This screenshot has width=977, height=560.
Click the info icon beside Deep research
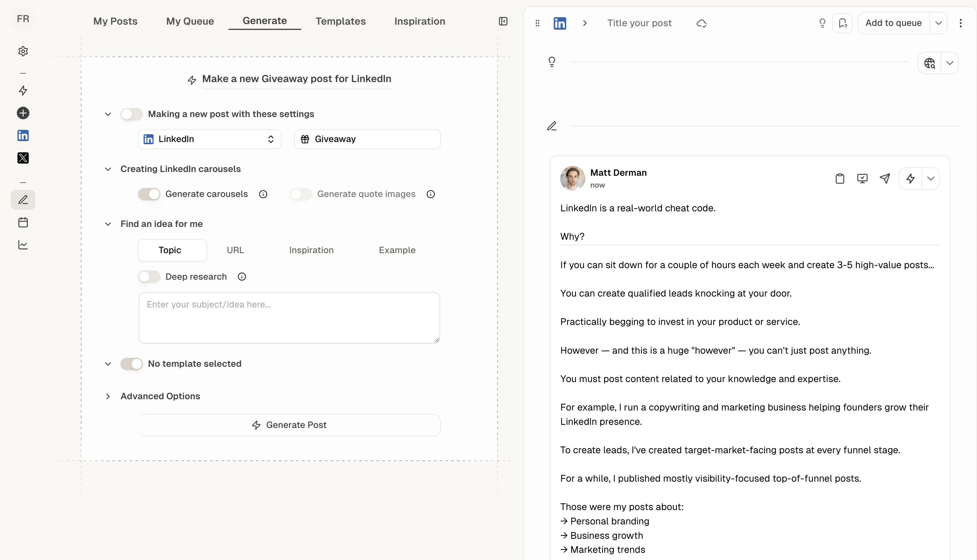coord(242,277)
